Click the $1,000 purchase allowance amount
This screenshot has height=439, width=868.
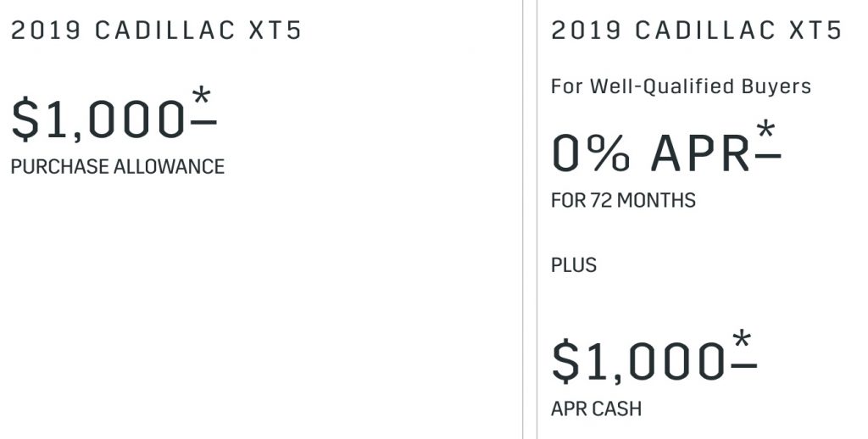point(98,119)
